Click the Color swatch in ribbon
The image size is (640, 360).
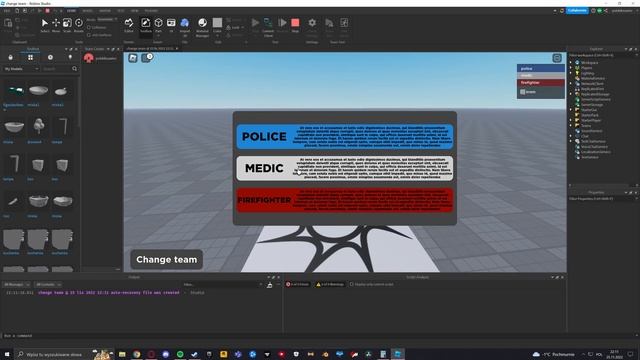pyautogui.click(x=217, y=22)
